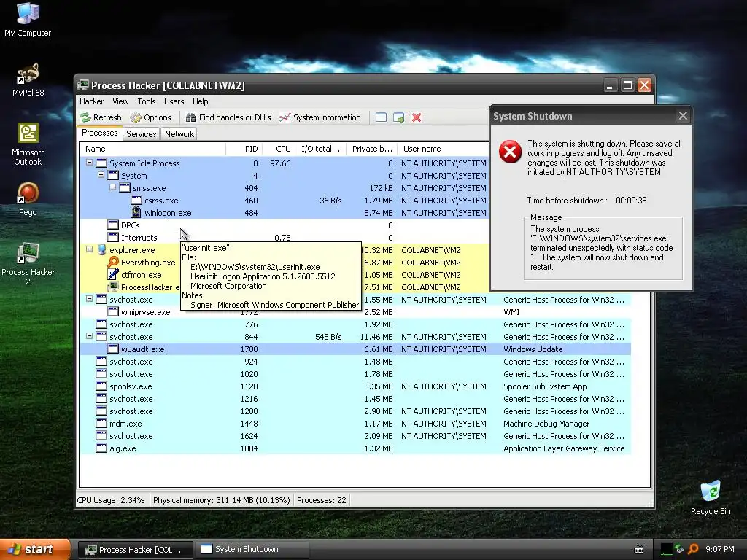Open the Users menu
The image size is (747, 560).
pos(174,101)
